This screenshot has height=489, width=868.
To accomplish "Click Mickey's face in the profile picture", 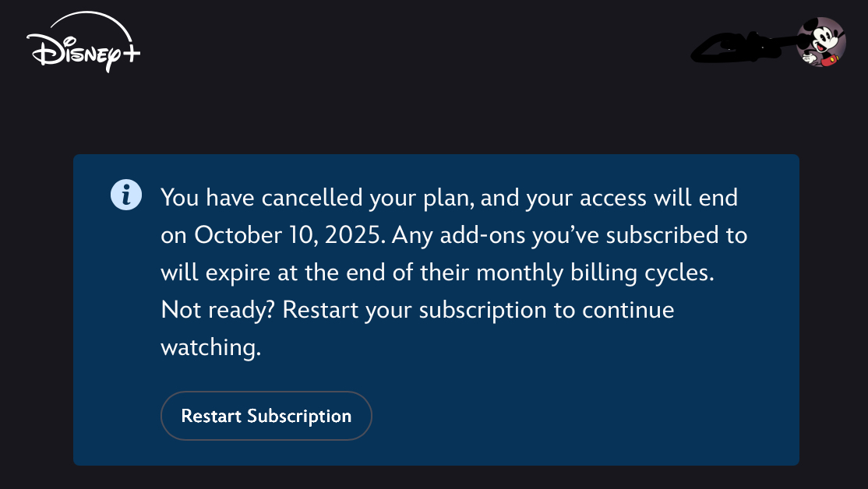I will pos(825,39).
